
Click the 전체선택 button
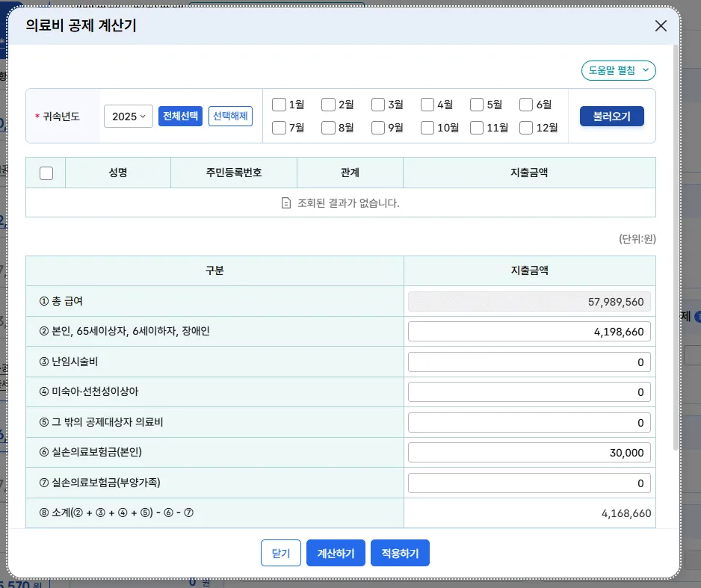point(180,116)
